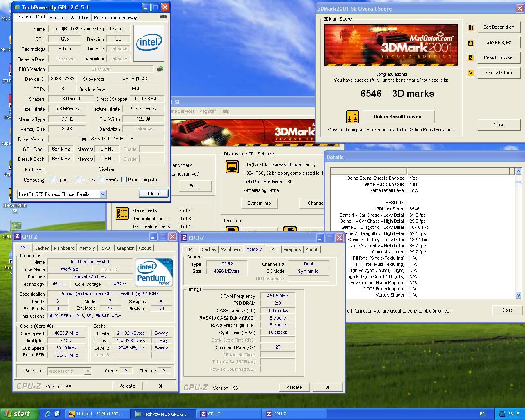Click the ResultBrowser button

[x=499, y=58]
